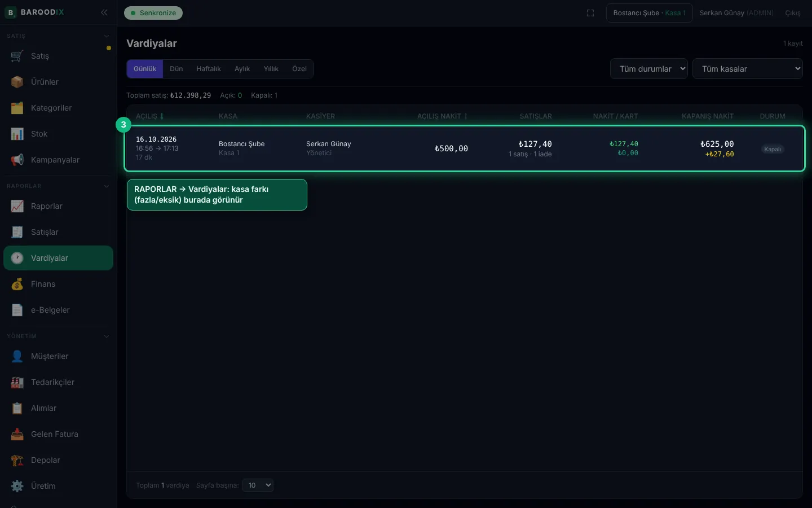Open the Bostancı Şube Kasa 1 selector
812x508 pixels.
[650, 13]
